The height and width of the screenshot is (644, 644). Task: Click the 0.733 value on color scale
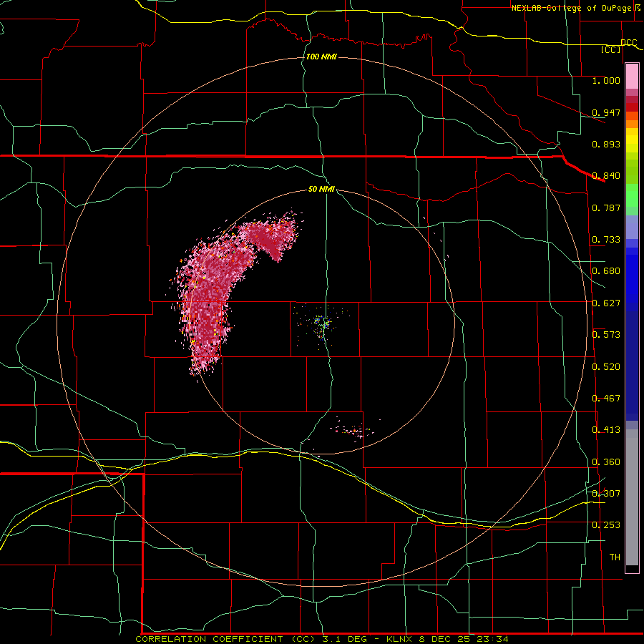point(606,240)
